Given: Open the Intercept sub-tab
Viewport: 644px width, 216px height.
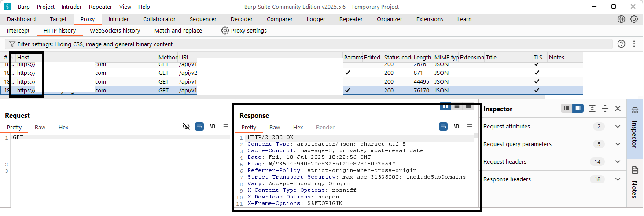Looking at the screenshot, I should [18, 30].
